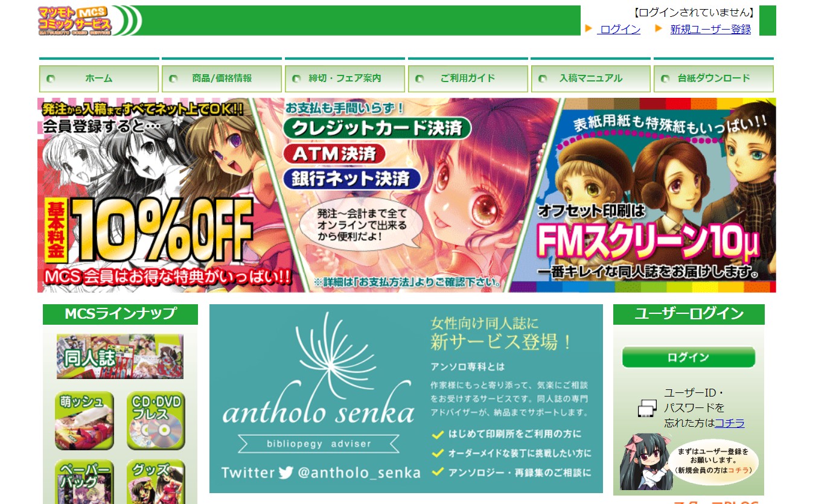Click the orange arrow beside 新規ユーザー登録
Screen dimensions: 839x504
coord(659,28)
